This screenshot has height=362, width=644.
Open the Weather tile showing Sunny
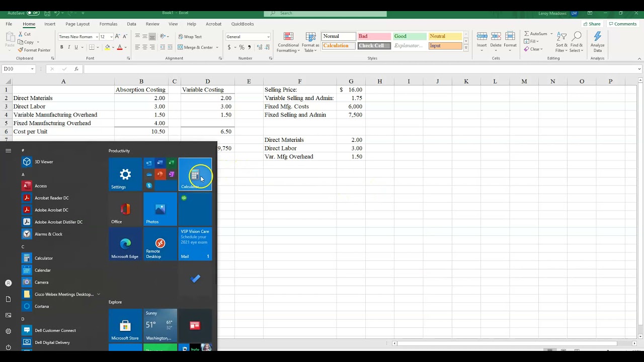click(160, 325)
